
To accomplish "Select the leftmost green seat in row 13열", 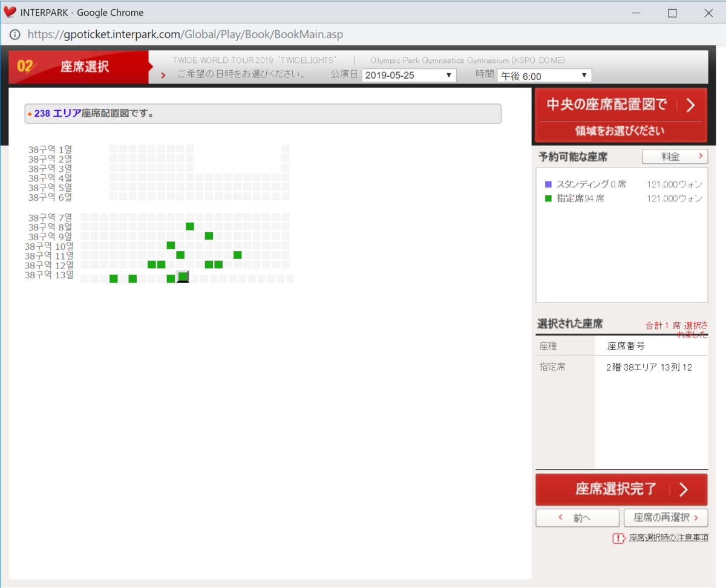I will (x=114, y=279).
